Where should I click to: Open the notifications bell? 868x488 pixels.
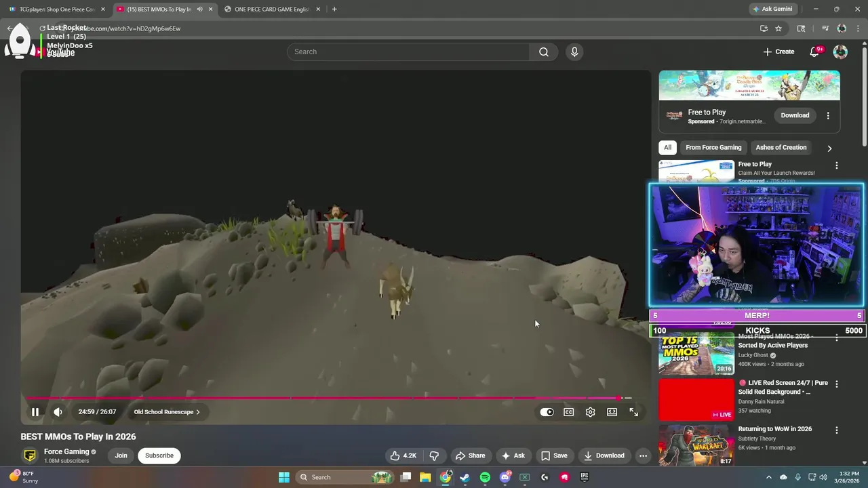pos(816,52)
